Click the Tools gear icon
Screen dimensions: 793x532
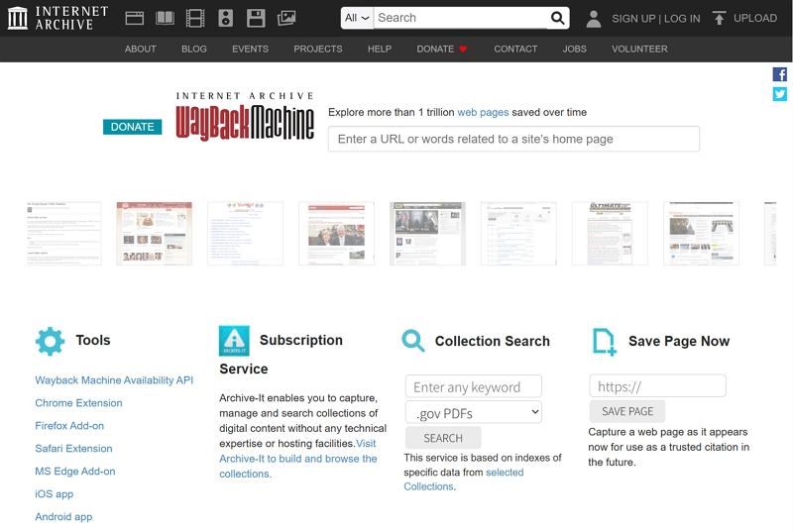point(50,341)
